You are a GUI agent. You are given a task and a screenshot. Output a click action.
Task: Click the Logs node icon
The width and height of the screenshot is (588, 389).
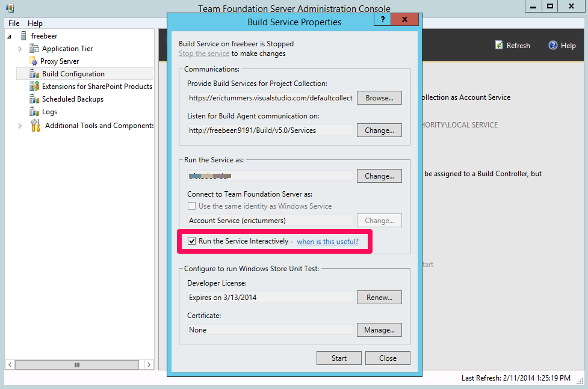coord(34,112)
